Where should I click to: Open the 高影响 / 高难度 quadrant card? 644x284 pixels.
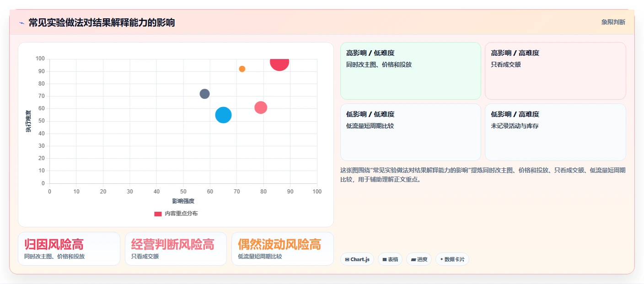pos(555,71)
